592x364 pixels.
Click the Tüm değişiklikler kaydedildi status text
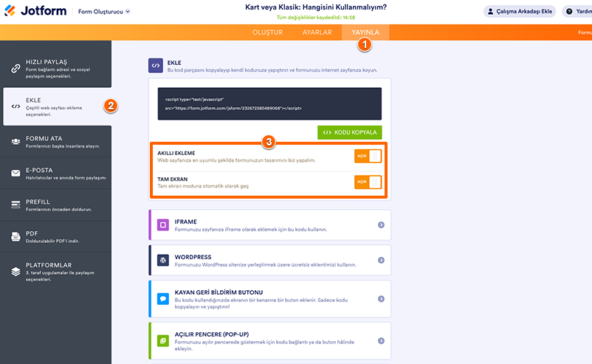click(x=316, y=18)
